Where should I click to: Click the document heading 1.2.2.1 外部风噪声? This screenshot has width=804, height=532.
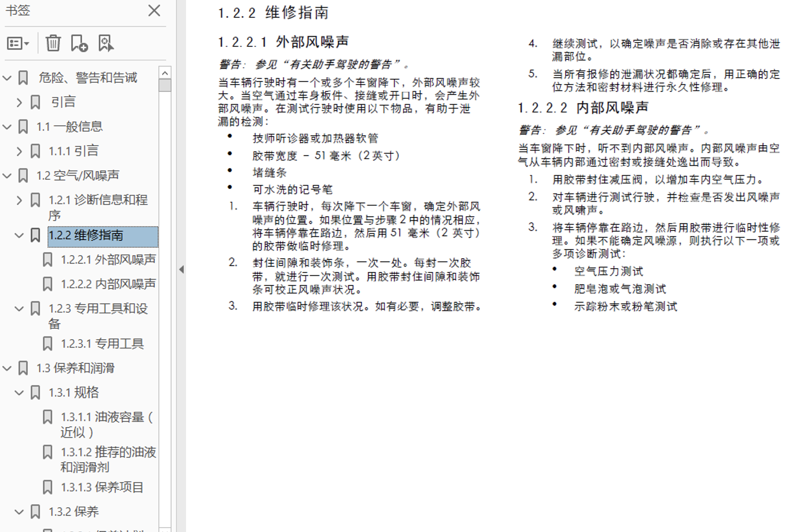pos(283,42)
